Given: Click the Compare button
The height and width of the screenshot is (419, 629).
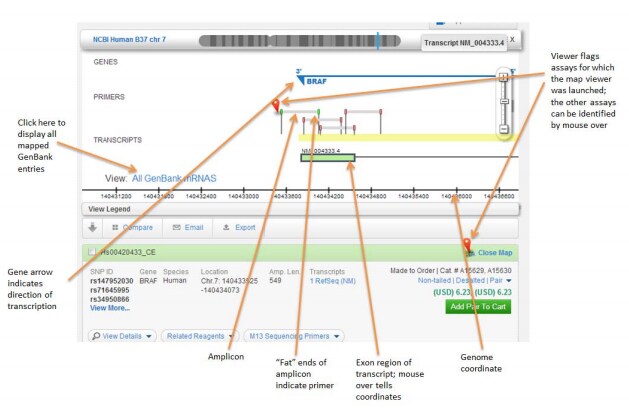Looking at the screenshot, I should [x=132, y=227].
